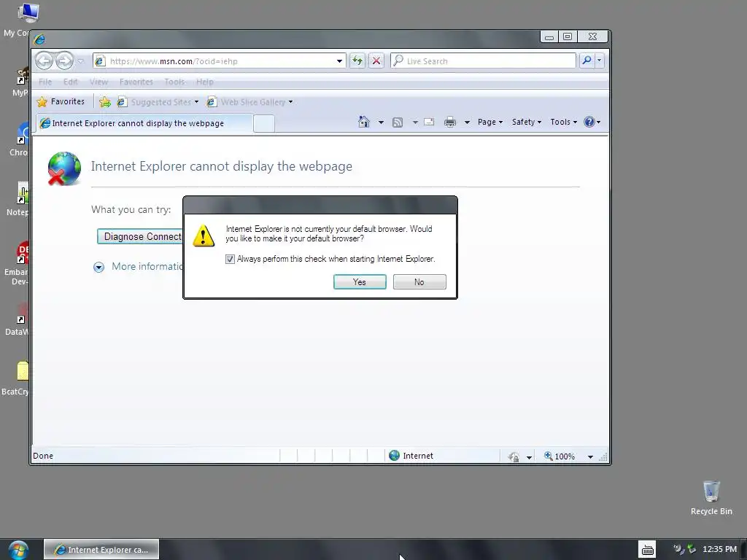Click the Forward navigation arrow

coord(64,61)
